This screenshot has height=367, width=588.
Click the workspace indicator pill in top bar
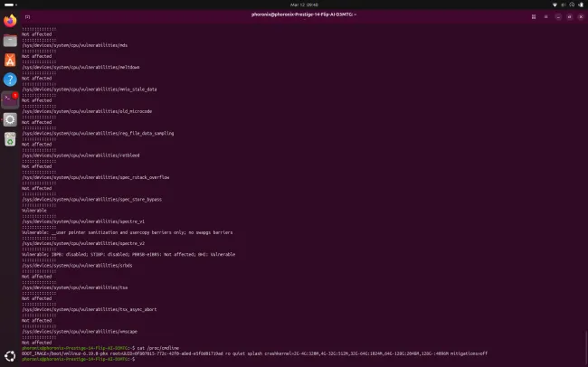(11, 5)
